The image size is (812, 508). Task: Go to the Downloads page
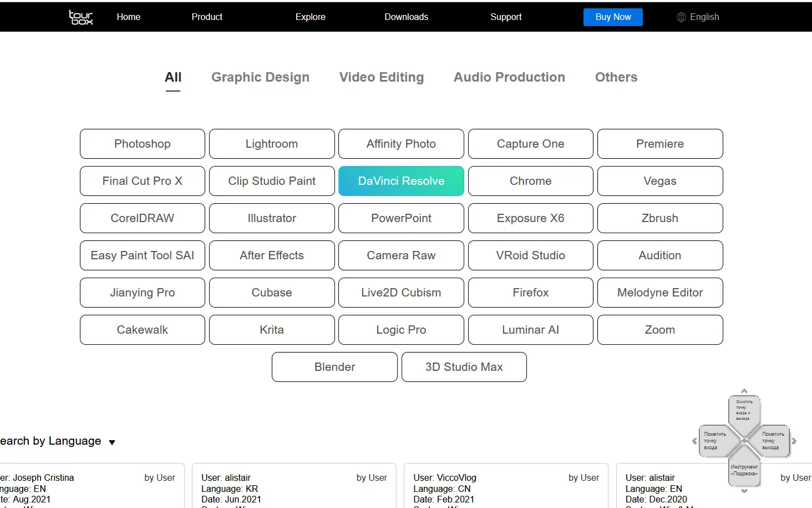[406, 17]
